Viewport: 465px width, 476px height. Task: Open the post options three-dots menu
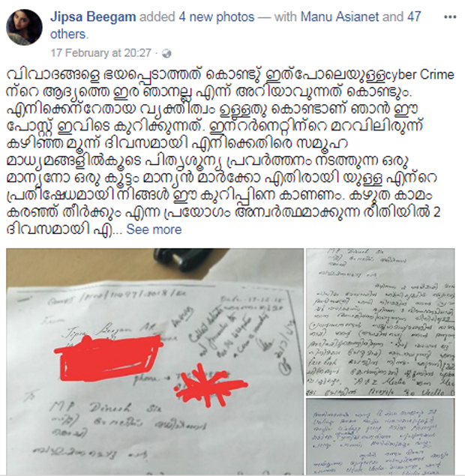pyautogui.click(x=449, y=17)
